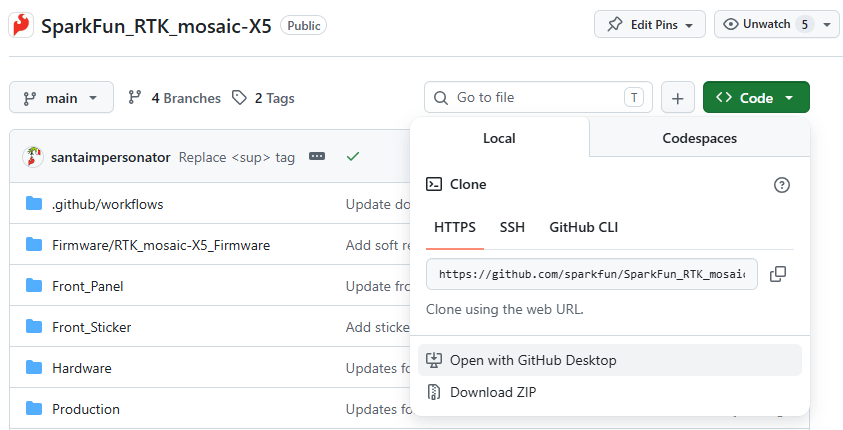Click the folder icon beside Hardware
This screenshot has height=430, width=843.
tap(34, 367)
